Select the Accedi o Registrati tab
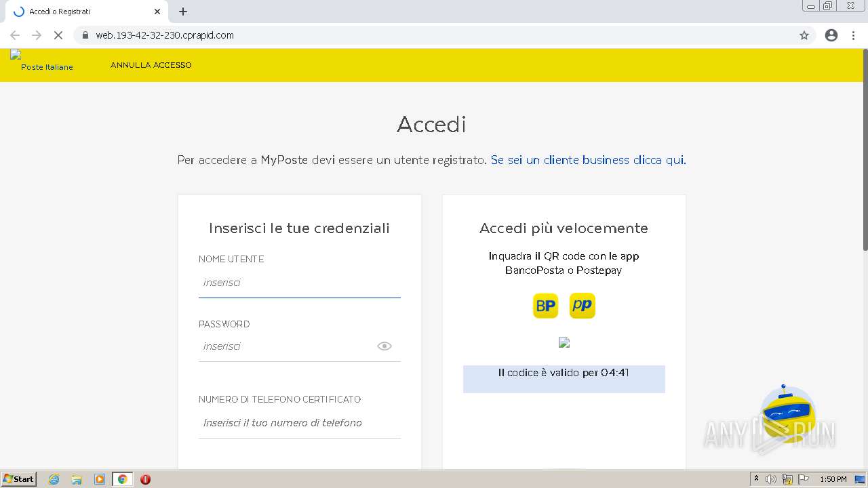The image size is (868, 488). tap(86, 12)
